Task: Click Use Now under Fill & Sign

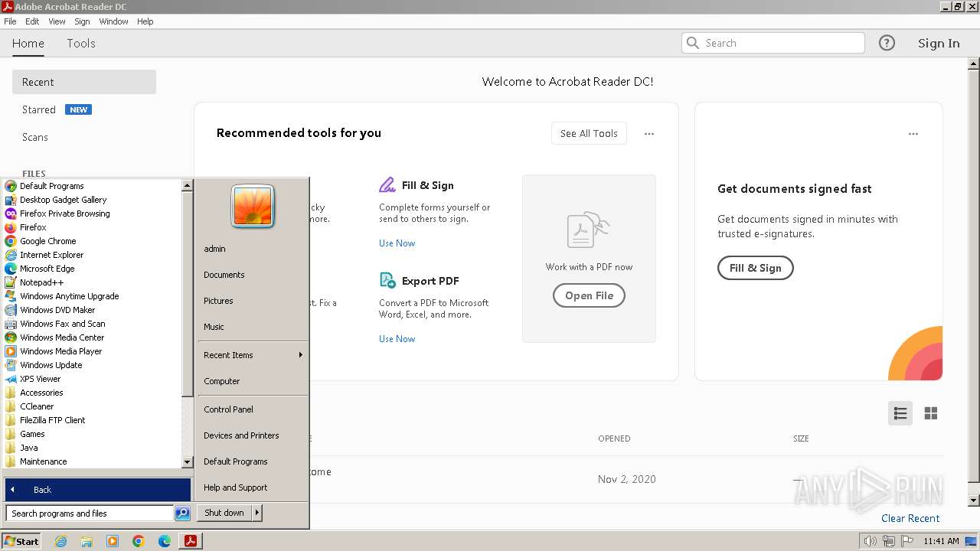Action: click(397, 243)
